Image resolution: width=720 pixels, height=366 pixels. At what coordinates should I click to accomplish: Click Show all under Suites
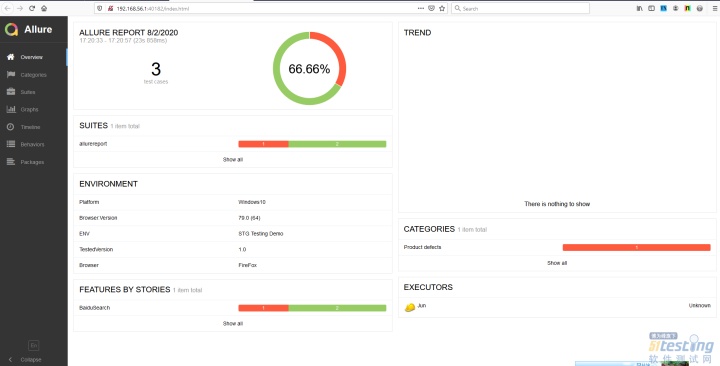click(233, 159)
